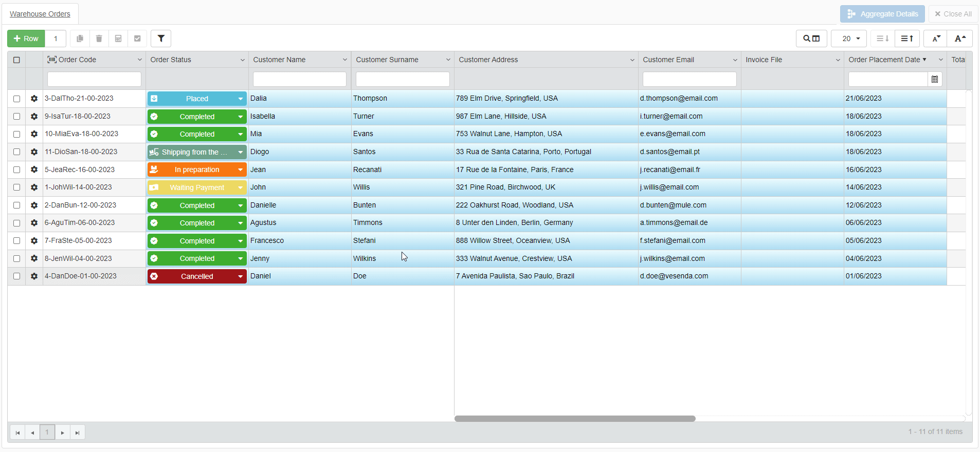Viewport: 980px width, 452px height.
Task: Expand the In preparation status dropdown
Action: (240, 170)
